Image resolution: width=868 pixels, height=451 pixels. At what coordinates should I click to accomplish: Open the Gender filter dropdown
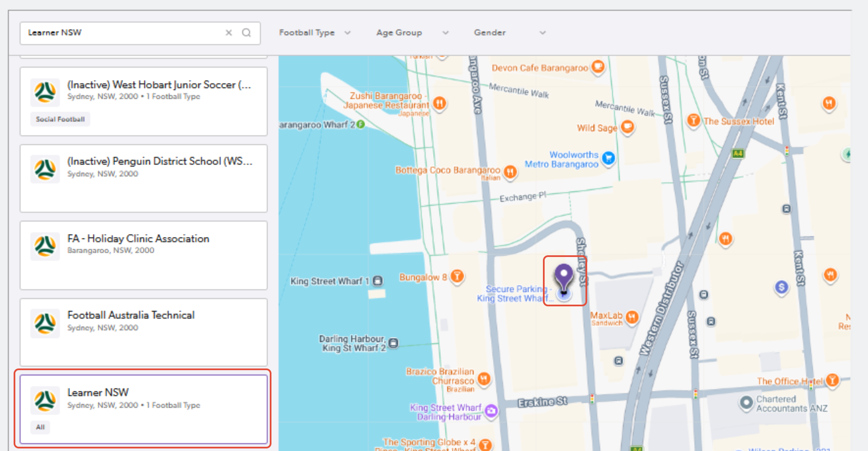pos(509,33)
